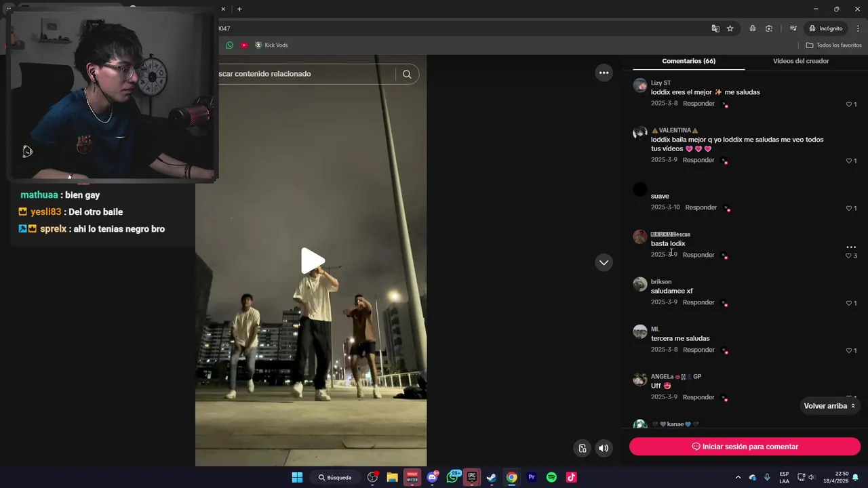Open new browser tab with plus

(x=239, y=9)
